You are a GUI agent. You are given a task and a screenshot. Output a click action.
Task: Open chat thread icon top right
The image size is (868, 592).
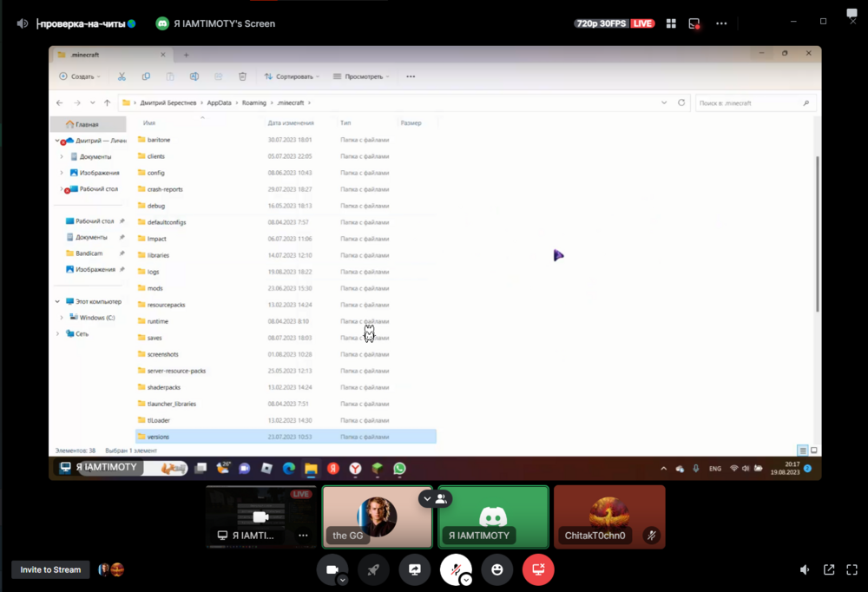point(852,13)
